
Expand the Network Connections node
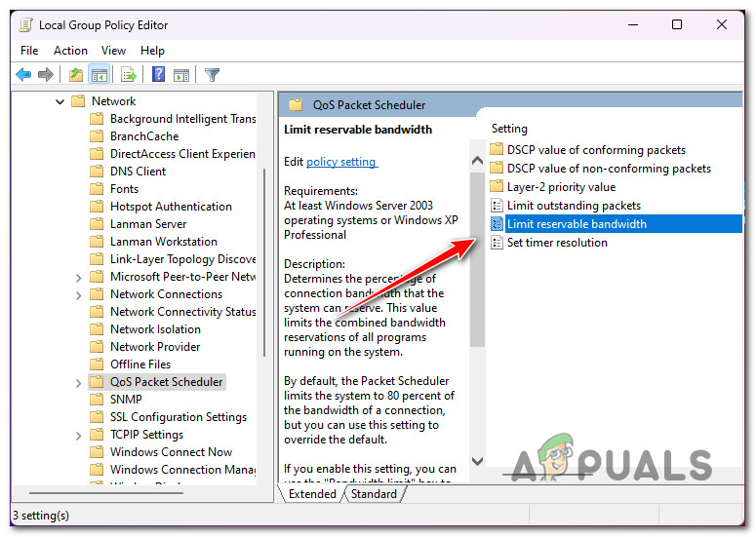78,295
